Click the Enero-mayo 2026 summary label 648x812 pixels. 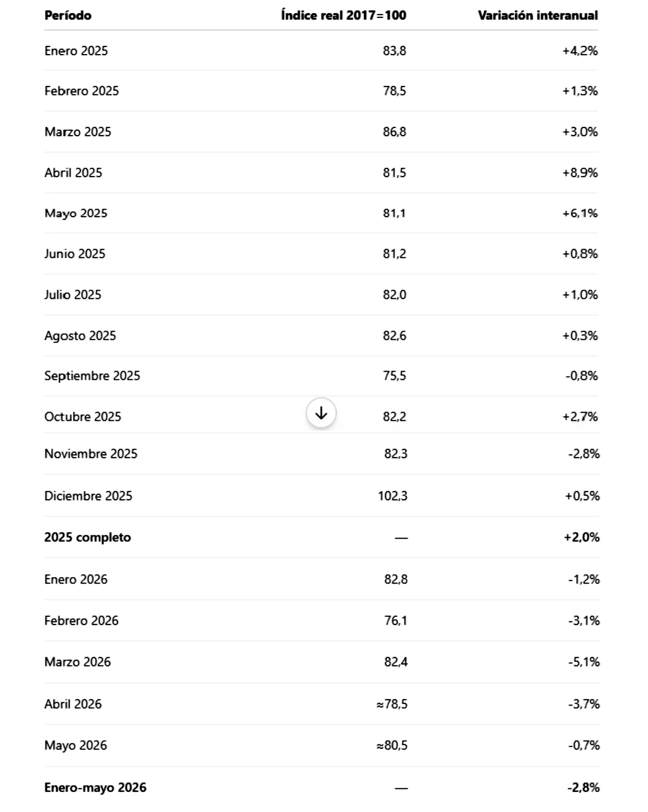click(95, 788)
